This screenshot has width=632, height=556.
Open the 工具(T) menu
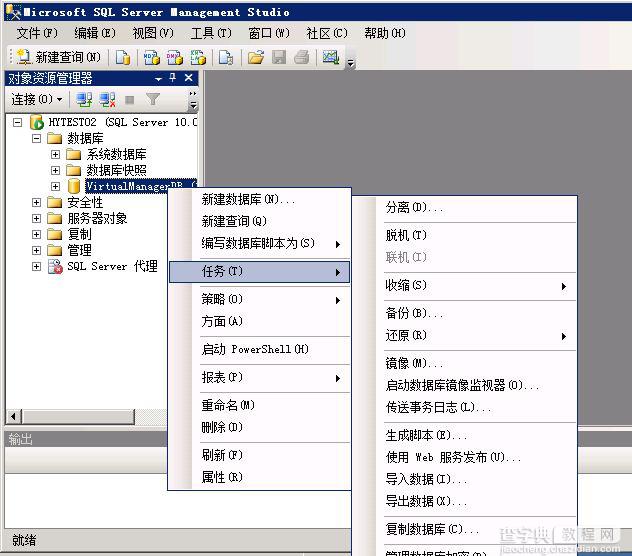click(211, 33)
